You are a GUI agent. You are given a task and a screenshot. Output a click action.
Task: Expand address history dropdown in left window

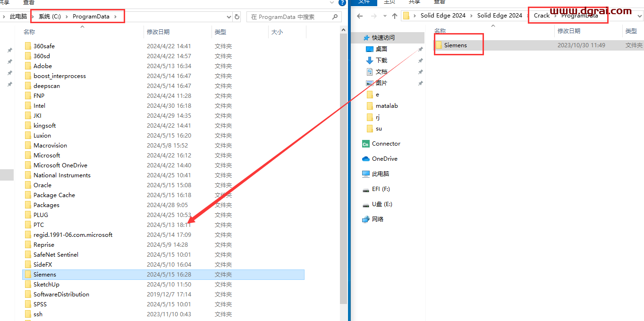click(x=229, y=17)
